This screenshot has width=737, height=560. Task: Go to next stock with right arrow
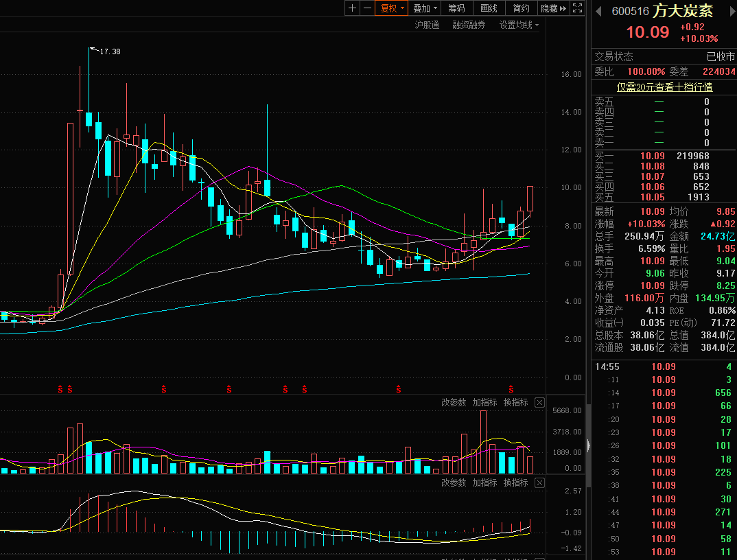tap(732, 11)
